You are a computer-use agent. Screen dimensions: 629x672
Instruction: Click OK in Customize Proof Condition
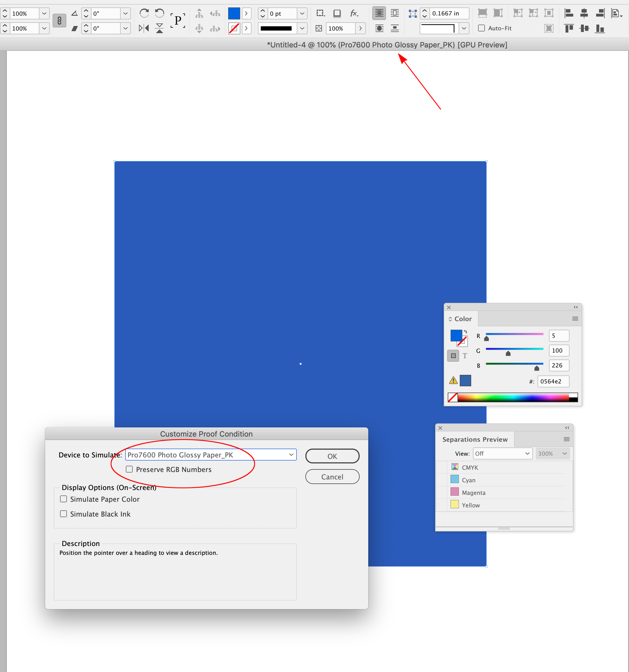click(332, 456)
